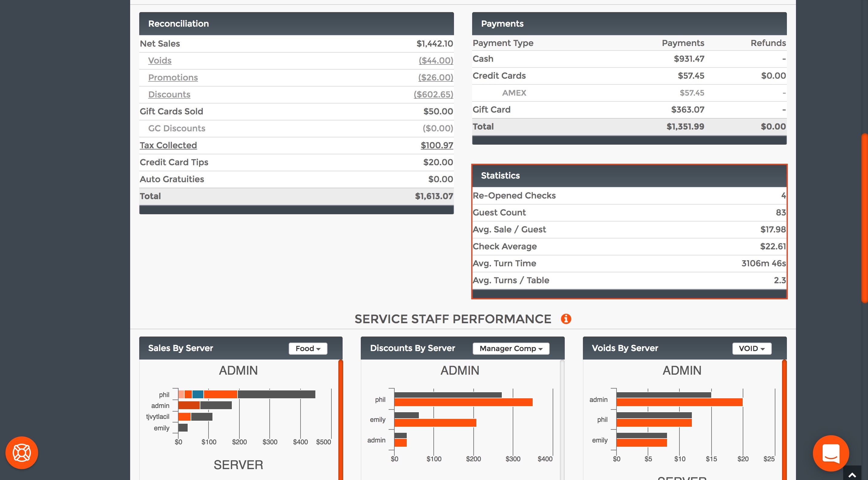Image resolution: width=868 pixels, height=480 pixels.
Task: Open the VOID dropdown in Voids By Server
Action: [751, 348]
